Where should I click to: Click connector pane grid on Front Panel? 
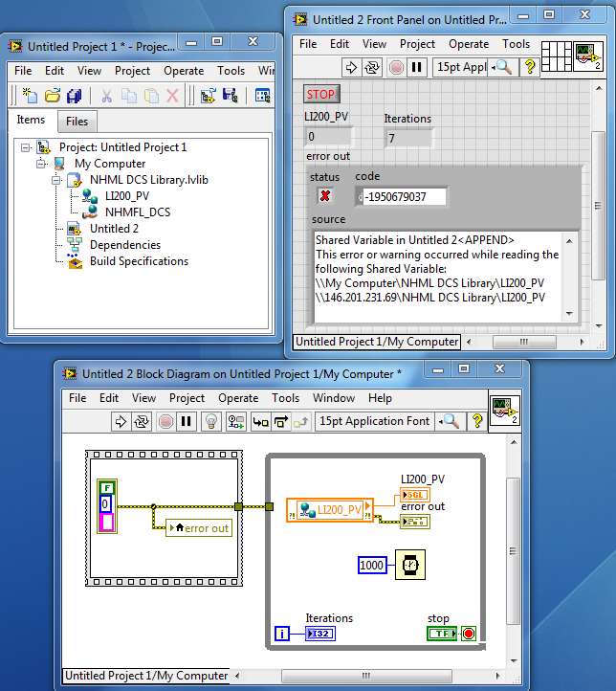(557, 56)
